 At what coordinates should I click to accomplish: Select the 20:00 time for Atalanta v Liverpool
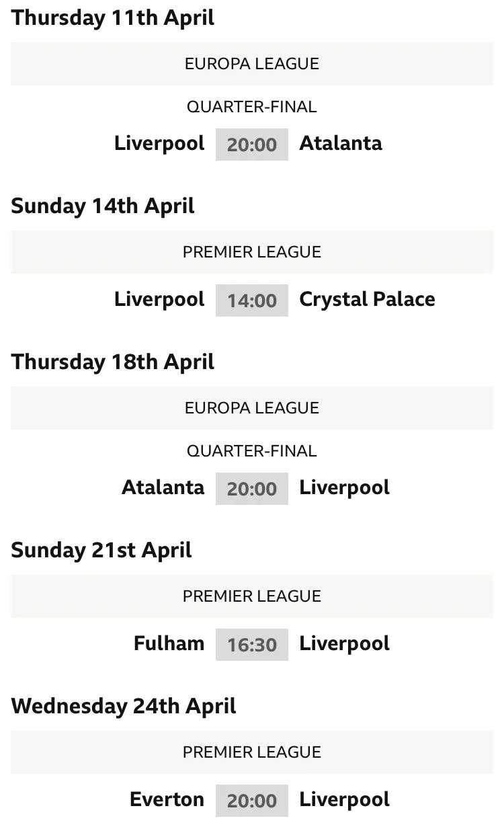point(251,489)
